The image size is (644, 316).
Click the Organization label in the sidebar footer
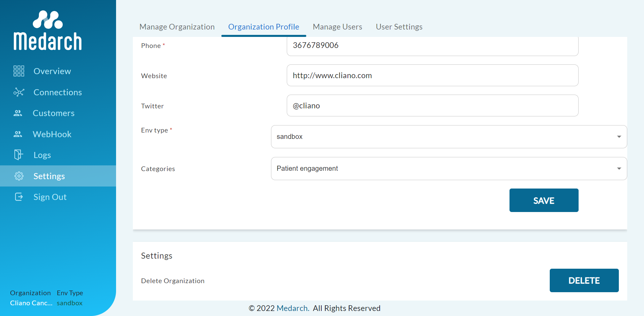[x=31, y=293]
